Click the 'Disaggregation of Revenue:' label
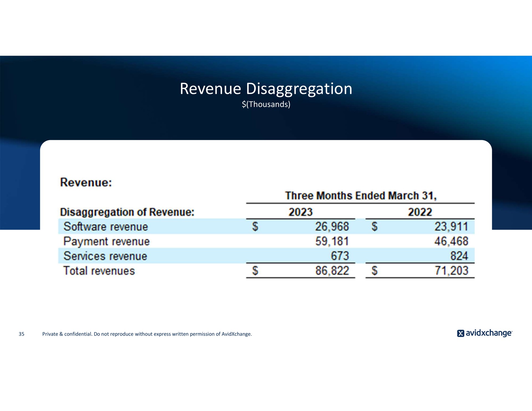 pyautogui.click(x=127, y=212)
